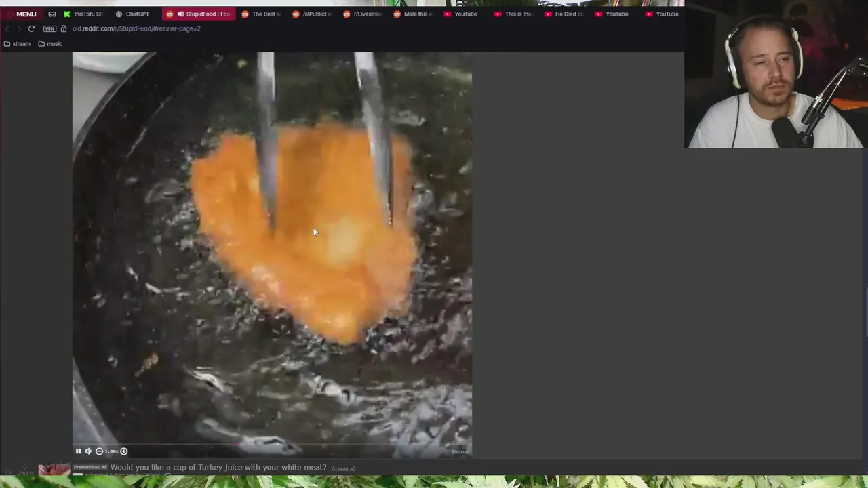Open the r/Livestrea tab
Viewport: 868px width, 488px height.
363,14
